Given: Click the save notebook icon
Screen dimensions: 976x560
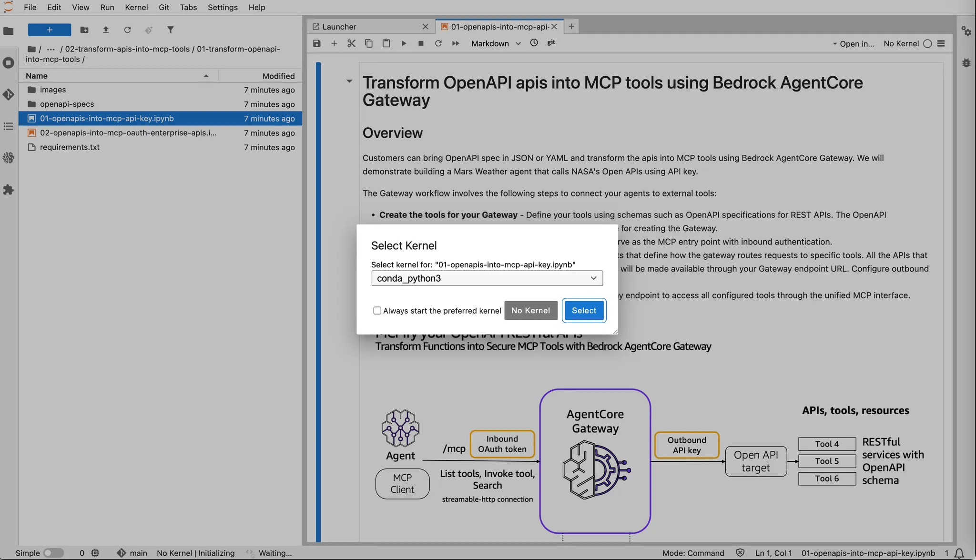Looking at the screenshot, I should click(316, 43).
